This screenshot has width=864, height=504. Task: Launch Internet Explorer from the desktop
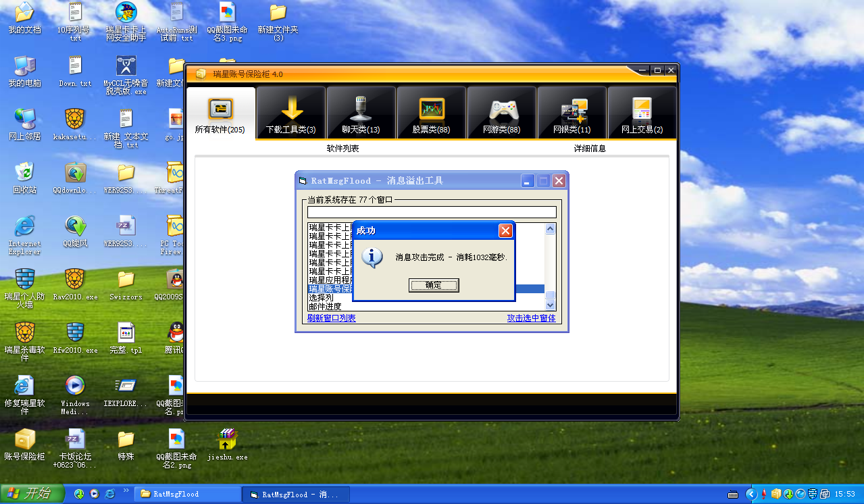[25, 235]
